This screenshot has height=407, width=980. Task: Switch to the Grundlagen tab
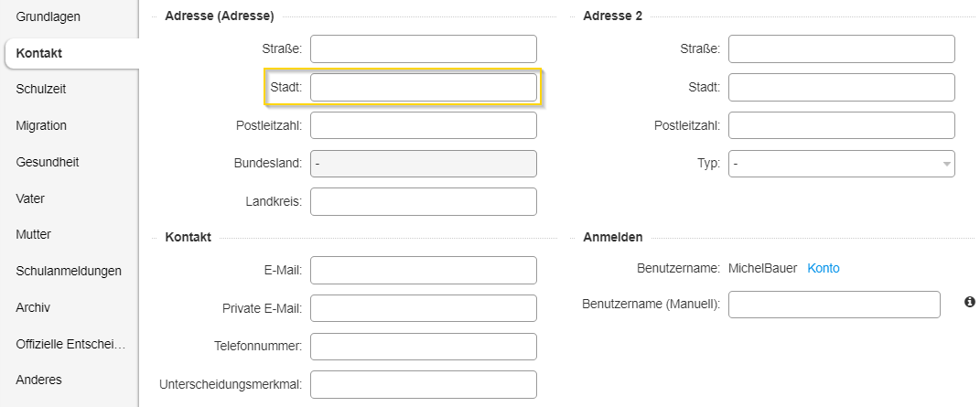(x=48, y=16)
